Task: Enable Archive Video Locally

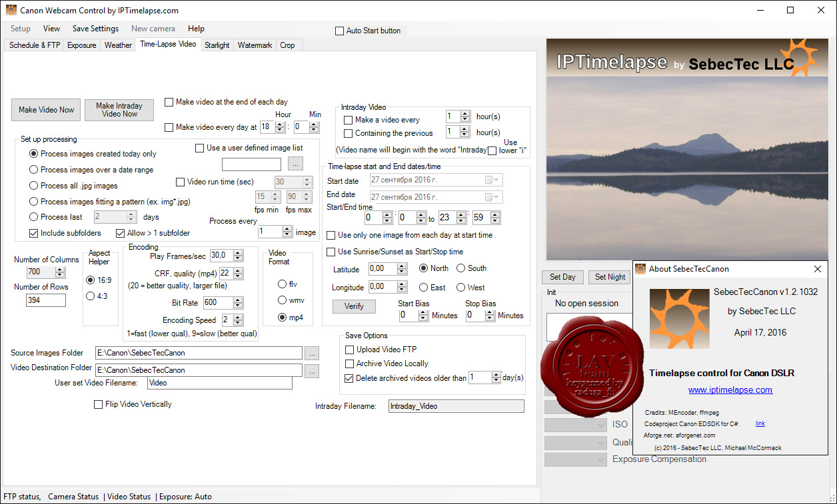Action: click(350, 364)
